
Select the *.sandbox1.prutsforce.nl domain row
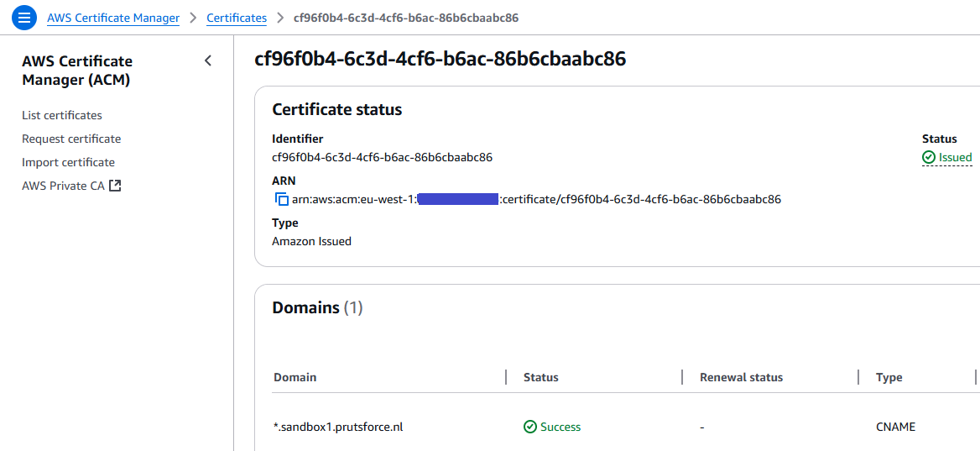pos(338,427)
